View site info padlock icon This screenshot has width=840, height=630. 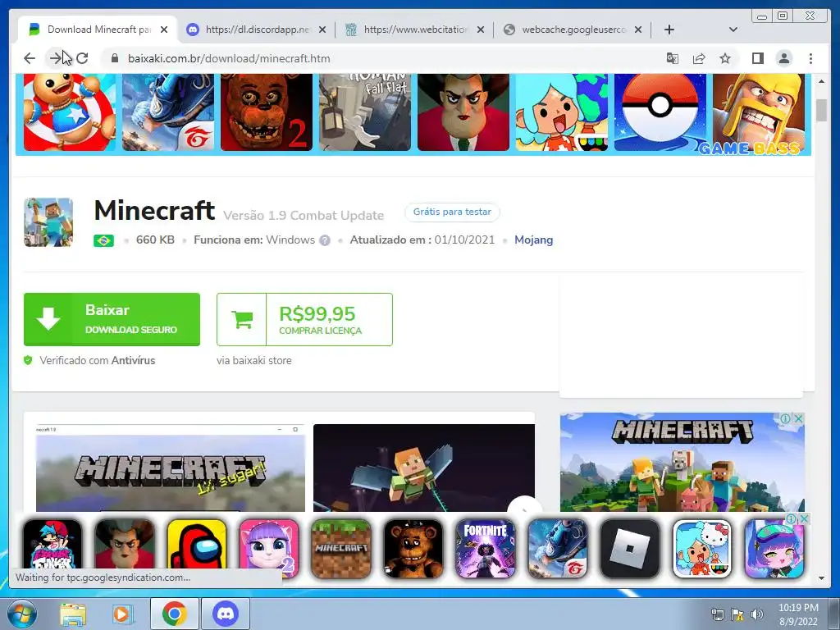click(114, 58)
